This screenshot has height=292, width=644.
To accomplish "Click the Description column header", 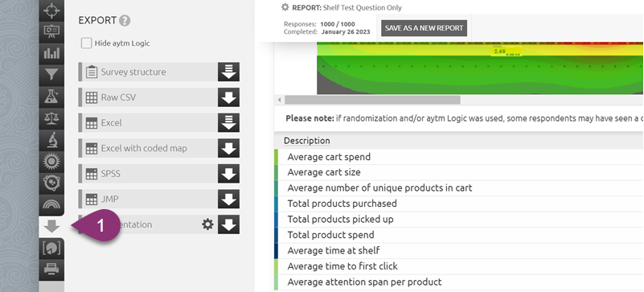I will click(x=307, y=141).
